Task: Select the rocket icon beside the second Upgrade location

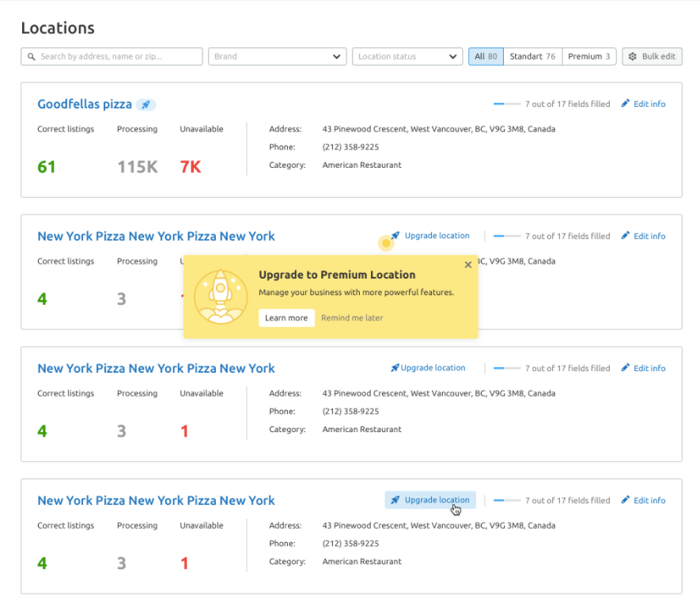Action: pyautogui.click(x=395, y=368)
